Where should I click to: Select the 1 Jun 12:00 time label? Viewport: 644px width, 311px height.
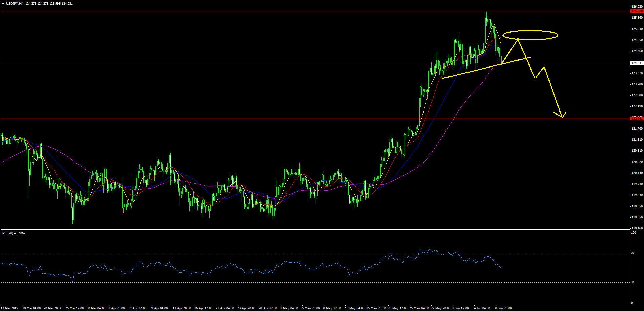click(x=460, y=308)
